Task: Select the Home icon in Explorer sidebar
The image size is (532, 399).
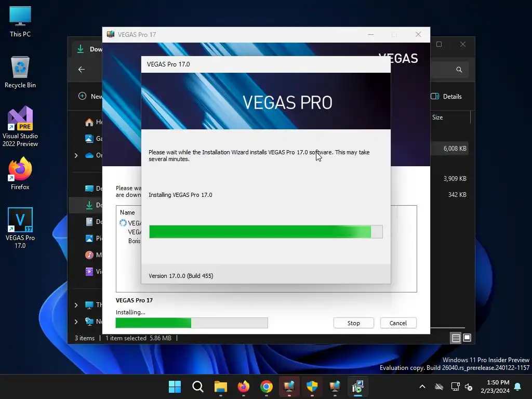Action: click(89, 122)
